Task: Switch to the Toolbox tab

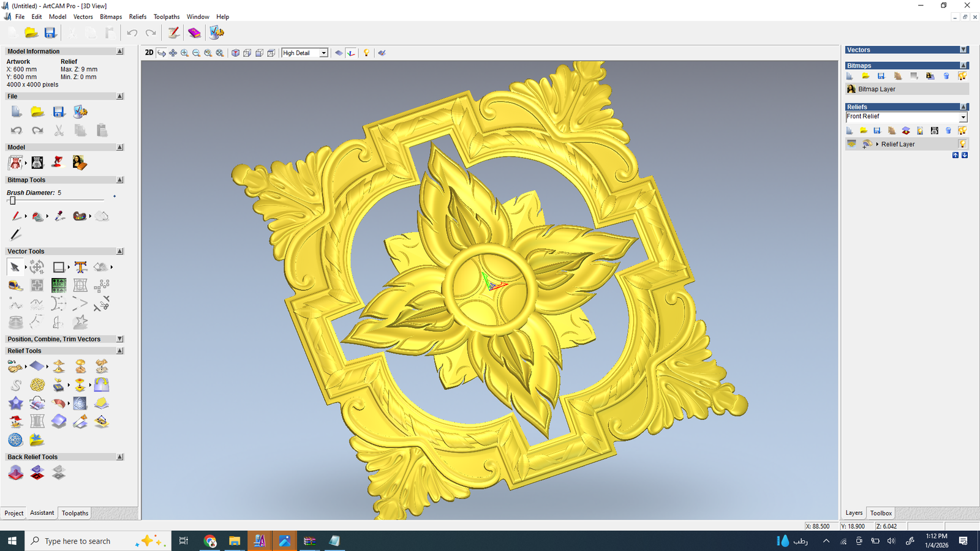Action: tap(881, 513)
